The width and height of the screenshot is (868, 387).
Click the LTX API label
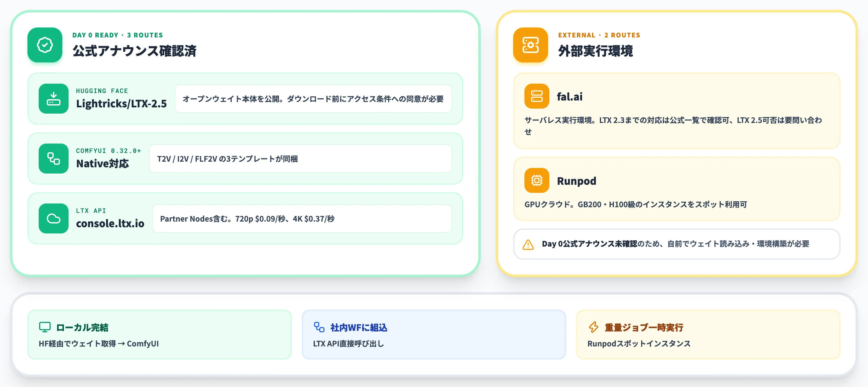[x=91, y=211]
